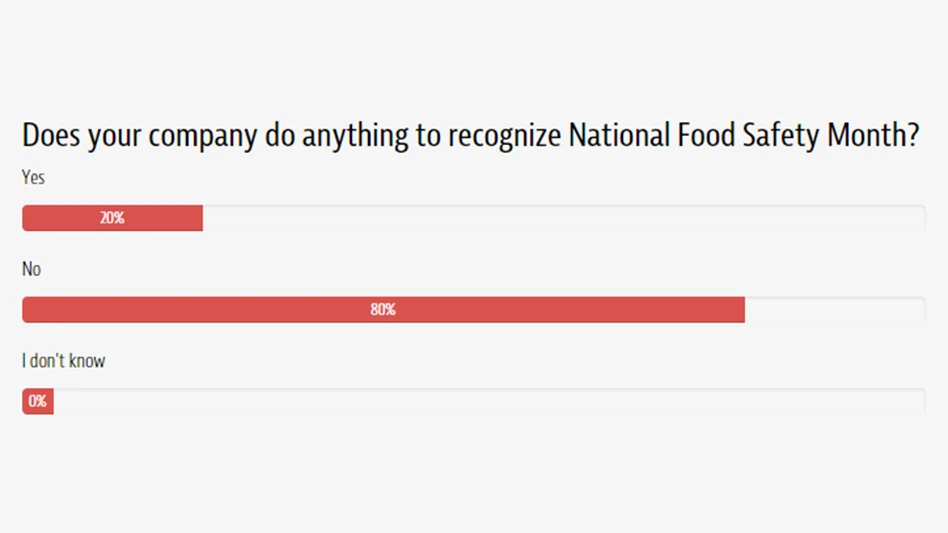The image size is (948, 533).
Task: Click the word "Month?" ending the question
Action: pyautogui.click(x=878, y=137)
